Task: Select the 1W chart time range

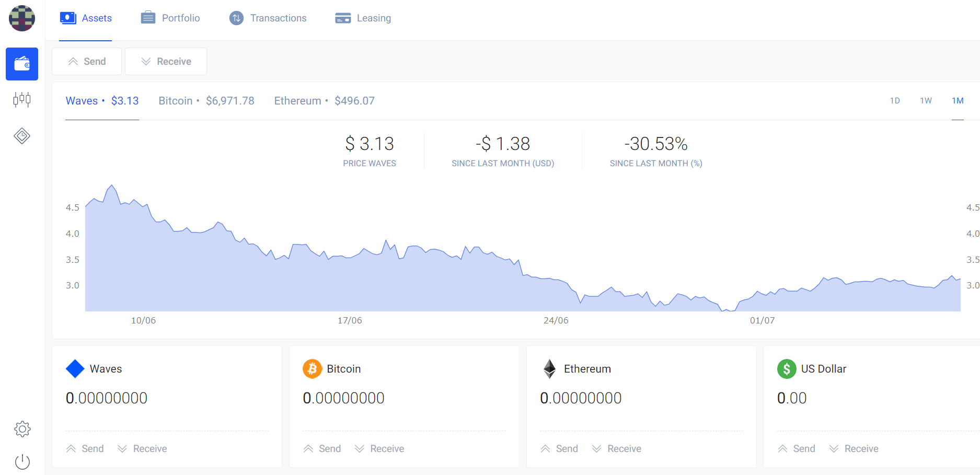Action: [926, 101]
